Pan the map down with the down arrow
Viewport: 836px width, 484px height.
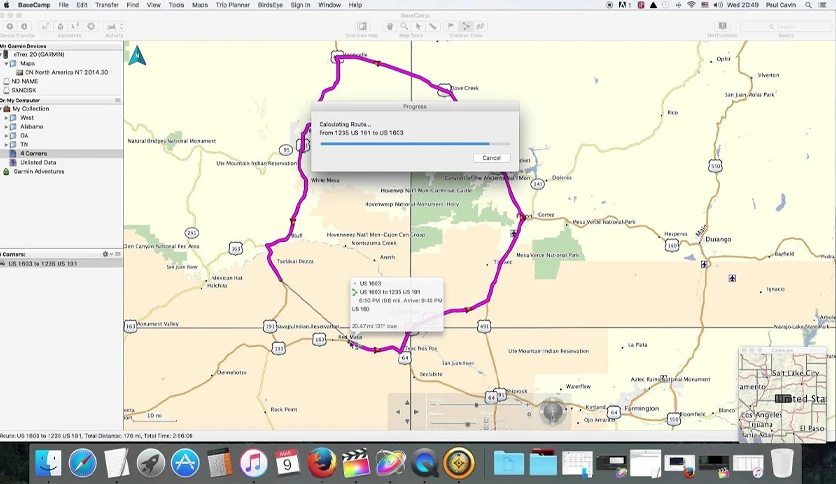[407, 421]
